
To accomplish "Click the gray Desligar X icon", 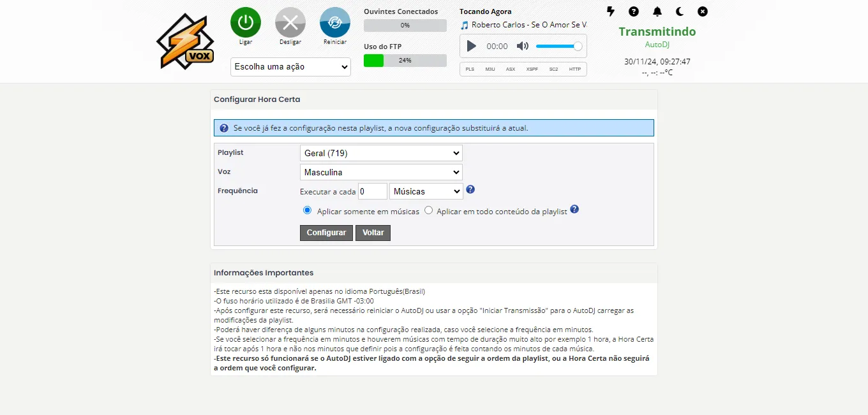I will 290,22.
